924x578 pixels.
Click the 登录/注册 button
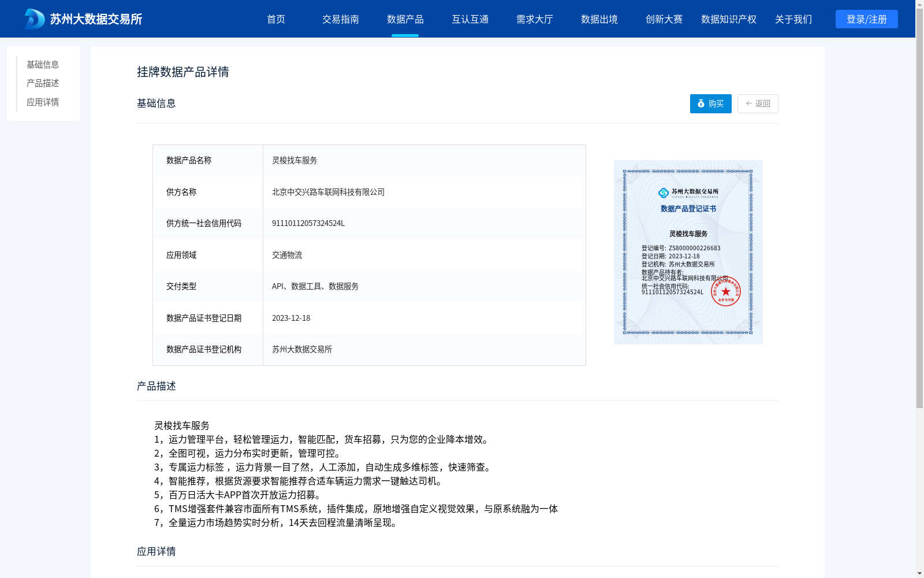pos(867,19)
